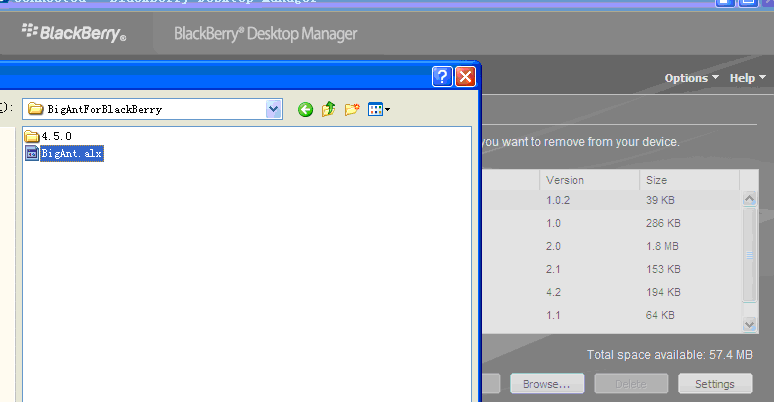Click the BigAnt.alx file icon
The height and width of the screenshot is (402, 774).
point(32,154)
